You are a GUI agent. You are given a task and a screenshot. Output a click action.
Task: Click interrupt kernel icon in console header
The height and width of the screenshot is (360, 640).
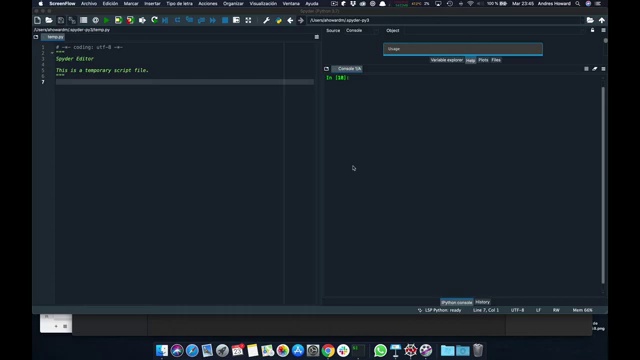point(586,69)
